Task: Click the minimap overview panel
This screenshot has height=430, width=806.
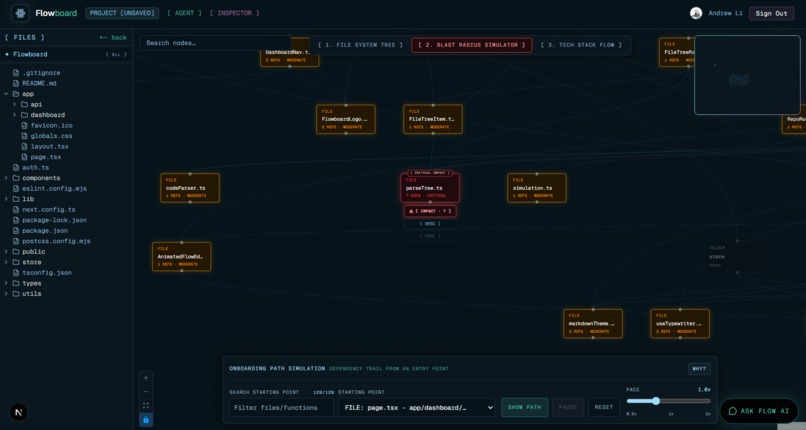Action: (747, 75)
